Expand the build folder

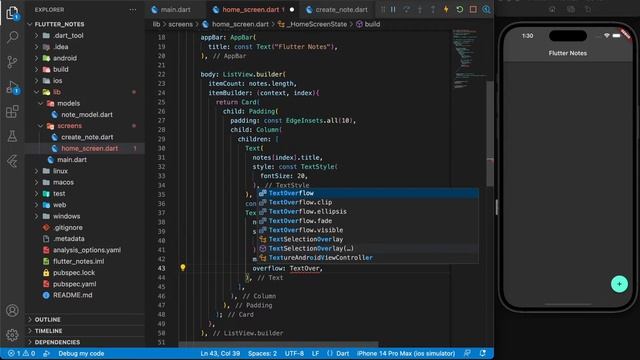coord(60,69)
